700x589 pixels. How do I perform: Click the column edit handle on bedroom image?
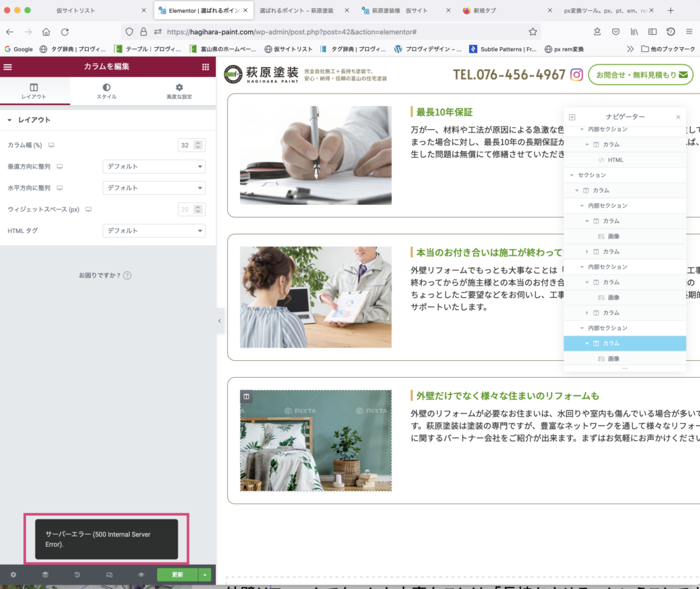click(x=247, y=396)
